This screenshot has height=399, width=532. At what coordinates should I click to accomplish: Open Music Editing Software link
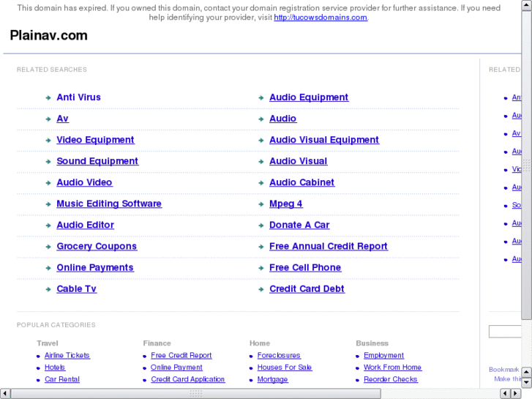[x=109, y=204]
